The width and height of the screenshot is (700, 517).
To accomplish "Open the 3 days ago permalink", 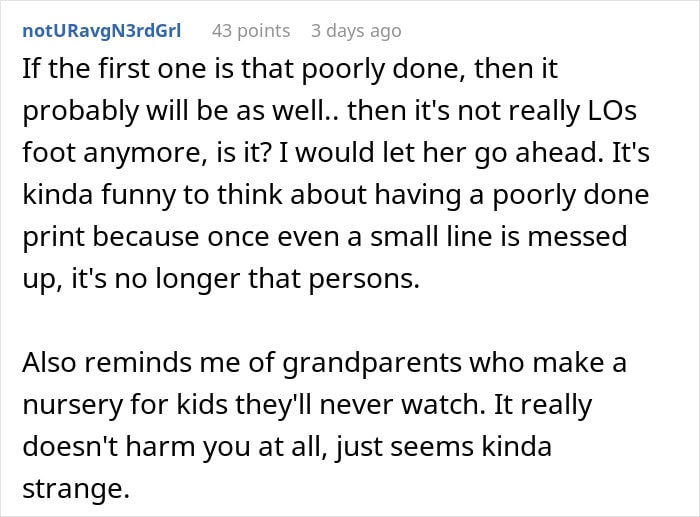I will 356,31.
